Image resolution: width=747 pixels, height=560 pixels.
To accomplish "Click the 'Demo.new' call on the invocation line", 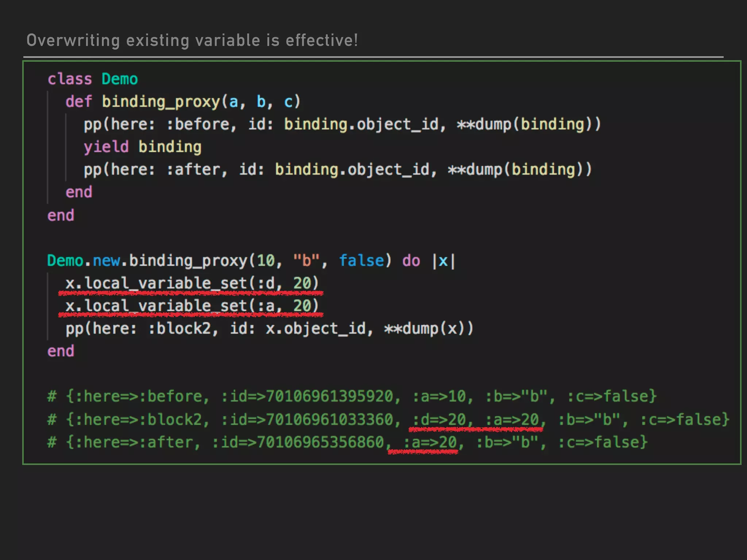I will click(x=84, y=260).
